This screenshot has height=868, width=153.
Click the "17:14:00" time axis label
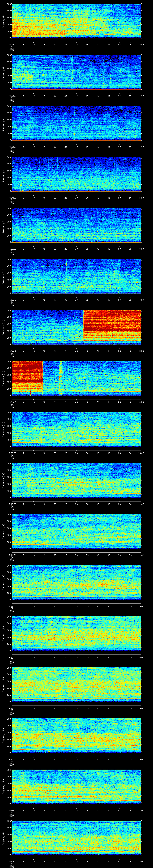(x=12, y=708)
